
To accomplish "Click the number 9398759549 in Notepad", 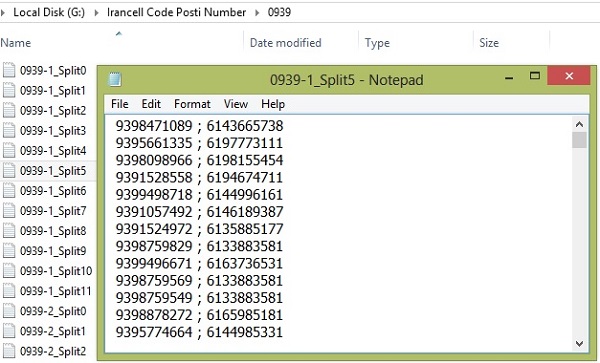I will pyautogui.click(x=154, y=298).
